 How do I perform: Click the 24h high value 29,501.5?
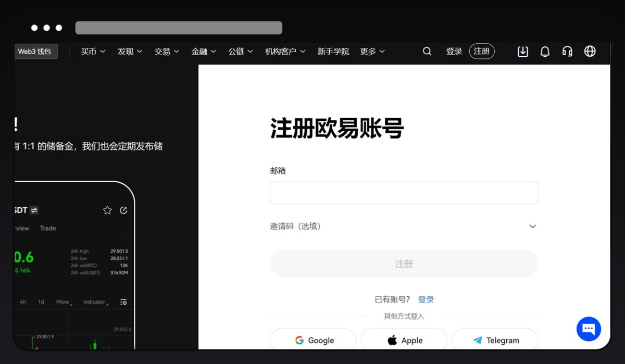coord(119,252)
